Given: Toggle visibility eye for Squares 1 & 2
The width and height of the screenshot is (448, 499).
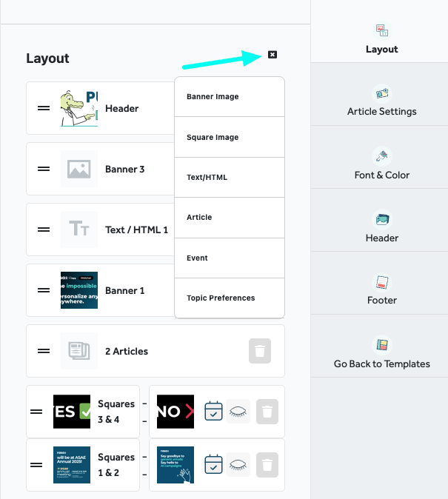Looking at the screenshot, I should click(238, 465).
